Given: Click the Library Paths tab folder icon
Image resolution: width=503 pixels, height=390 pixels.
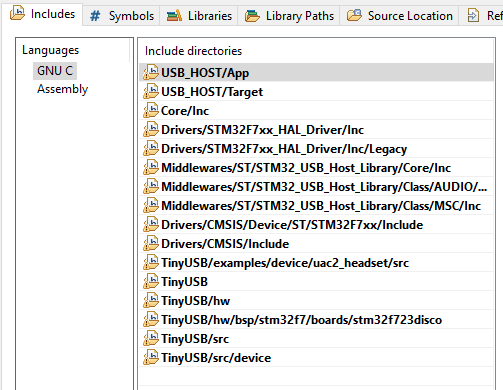Looking at the screenshot, I should click(x=252, y=16).
